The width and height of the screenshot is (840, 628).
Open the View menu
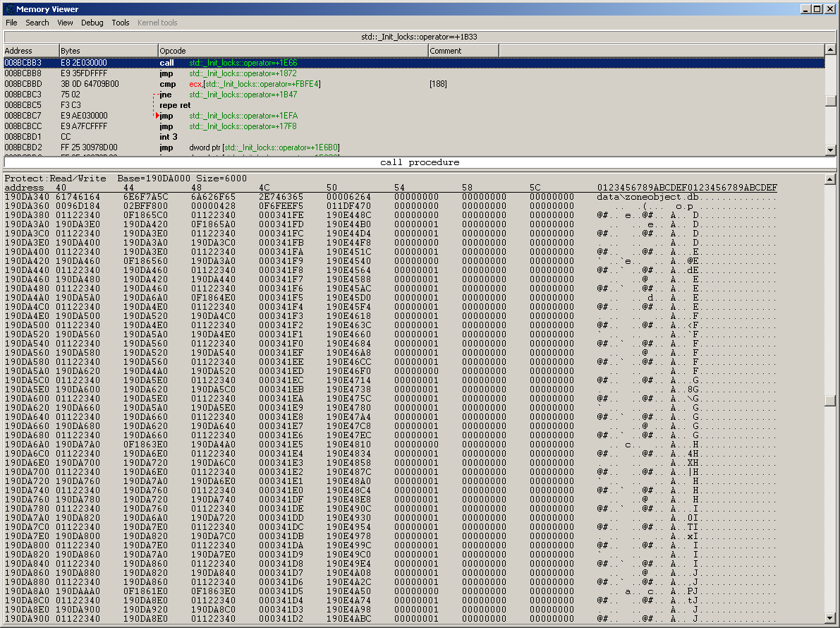coord(65,23)
